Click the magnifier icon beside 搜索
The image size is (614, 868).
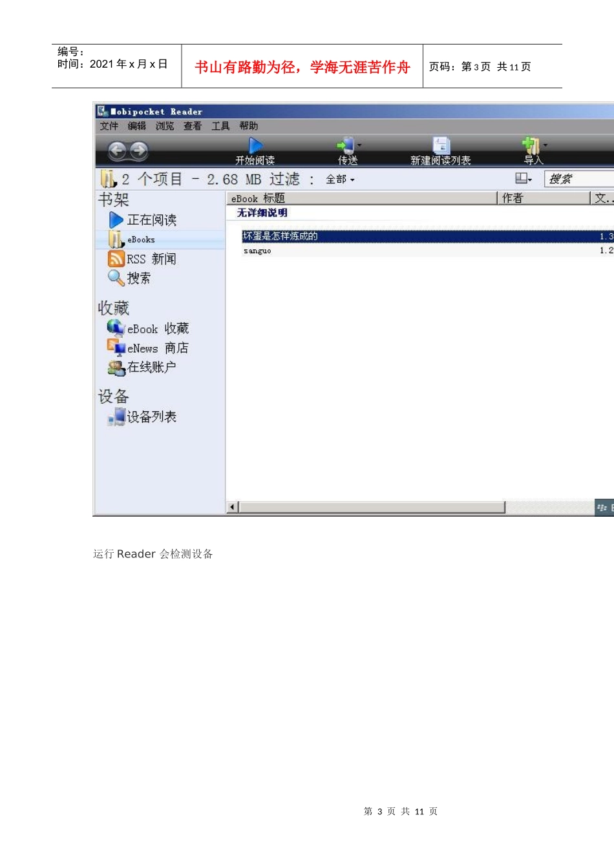116,278
